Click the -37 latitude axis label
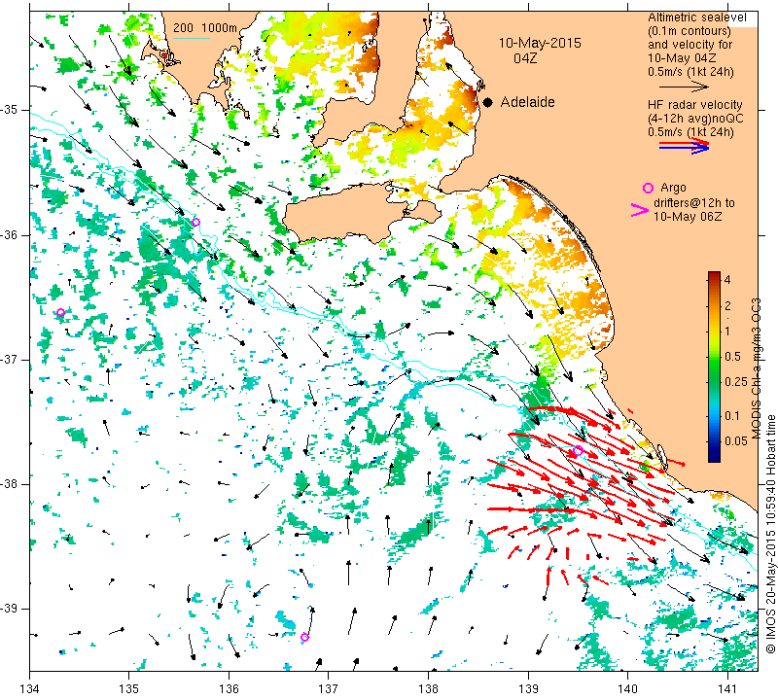The image size is (778, 700). click(x=9, y=359)
